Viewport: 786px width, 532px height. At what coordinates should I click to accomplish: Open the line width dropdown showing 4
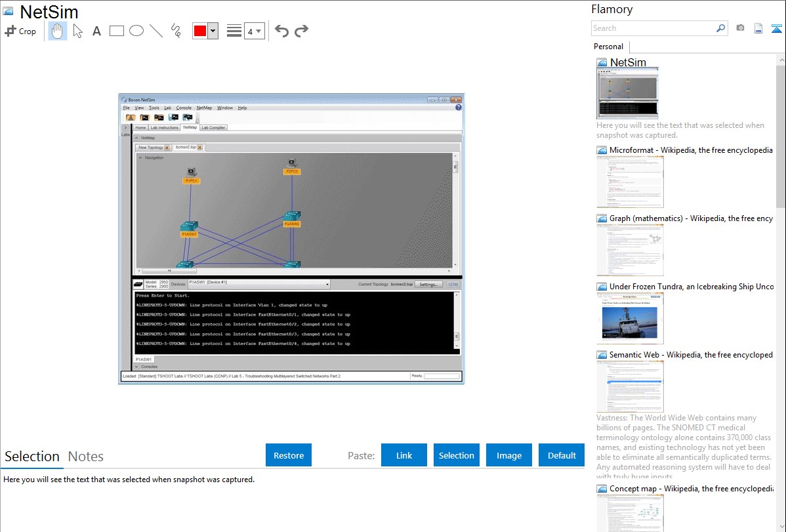pyautogui.click(x=254, y=31)
